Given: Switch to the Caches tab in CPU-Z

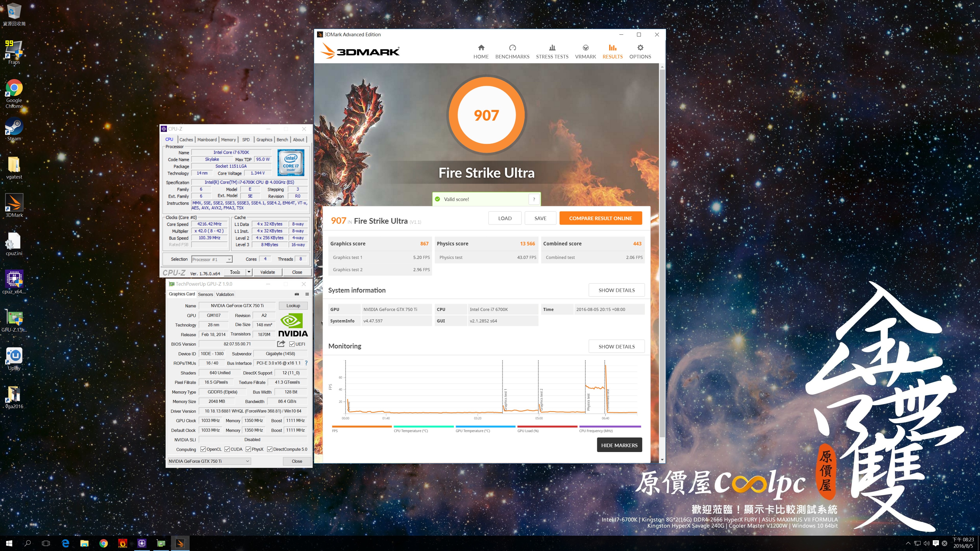Looking at the screenshot, I should (x=186, y=140).
